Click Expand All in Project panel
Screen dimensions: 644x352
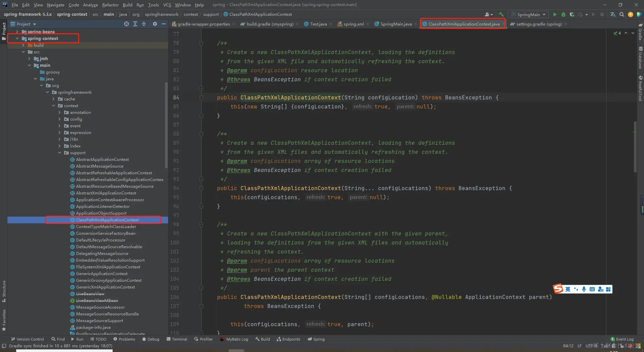tap(135, 24)
